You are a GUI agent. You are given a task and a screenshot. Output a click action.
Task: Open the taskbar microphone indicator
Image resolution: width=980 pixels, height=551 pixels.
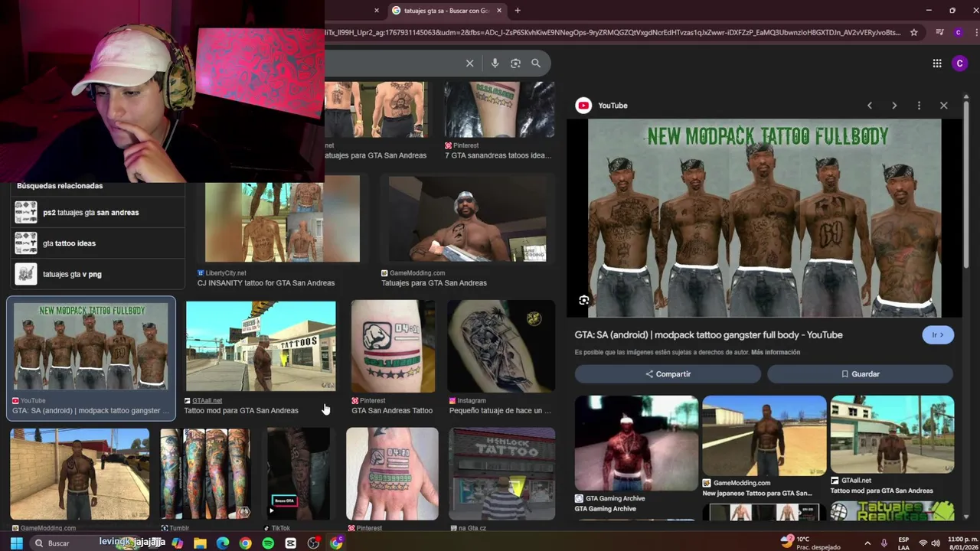pos(884,543)
